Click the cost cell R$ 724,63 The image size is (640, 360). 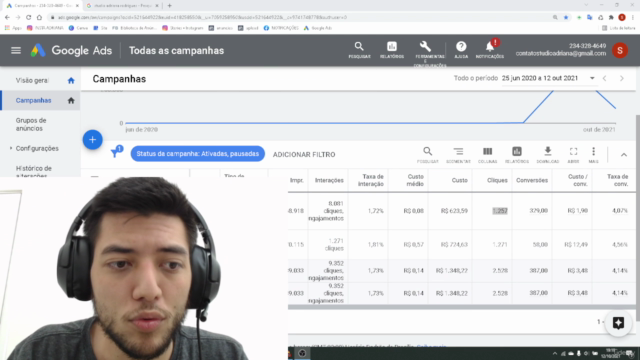point(454,244)
